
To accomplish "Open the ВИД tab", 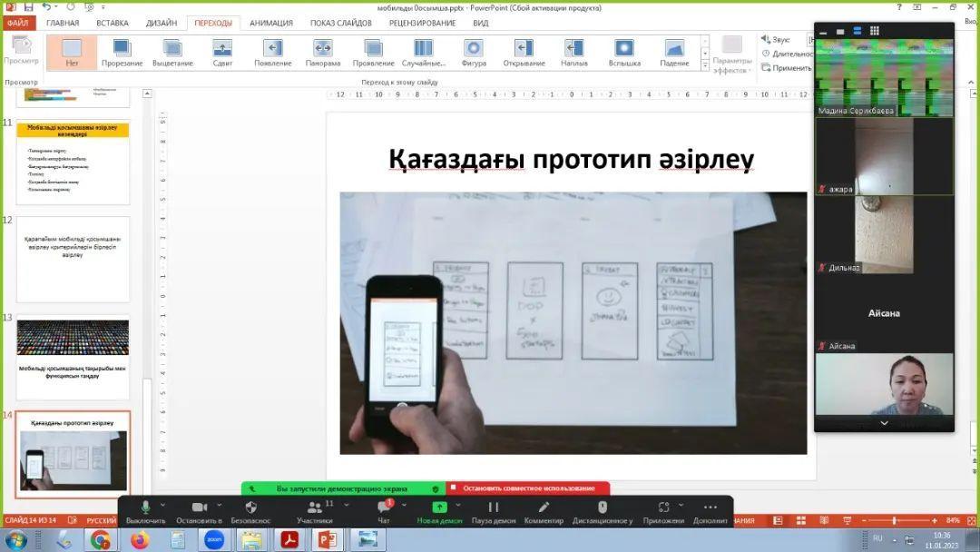I will click(481, 23).
